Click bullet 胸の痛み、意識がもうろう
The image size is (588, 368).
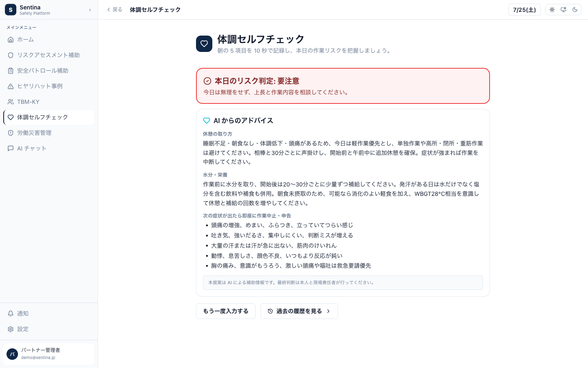click(x=291, y=266)
